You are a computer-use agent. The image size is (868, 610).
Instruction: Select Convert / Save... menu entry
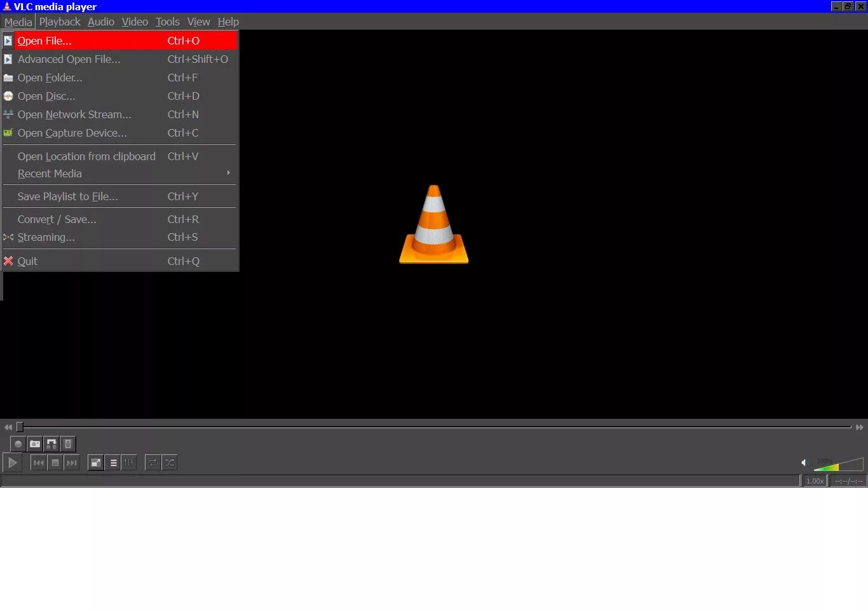click(119, 219)
